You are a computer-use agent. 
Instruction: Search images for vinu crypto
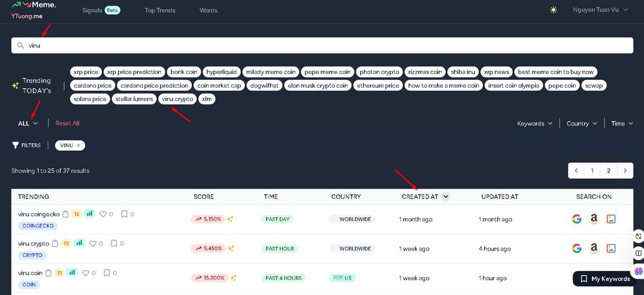click(x=611, y=248)
